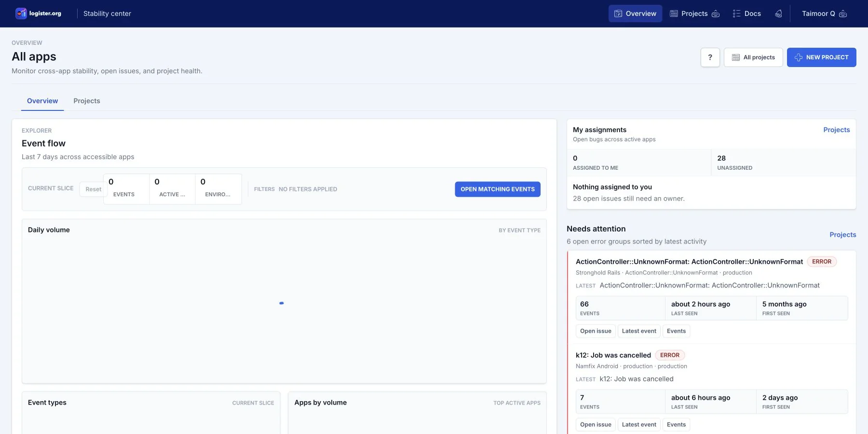Viewport: 868px width, 434px height.
Task: Open the Projects menu dropdown icon in navbar
Action: (716, 14)
